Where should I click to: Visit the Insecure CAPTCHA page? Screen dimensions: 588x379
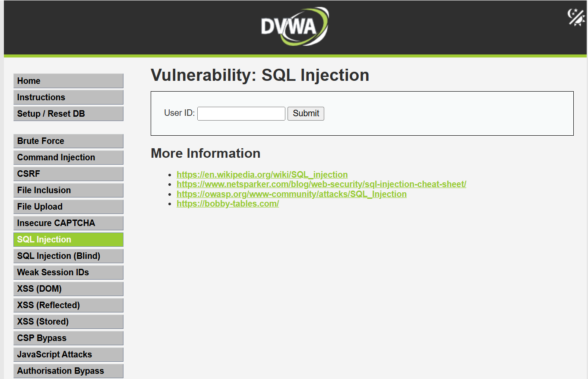click(68, 223)
